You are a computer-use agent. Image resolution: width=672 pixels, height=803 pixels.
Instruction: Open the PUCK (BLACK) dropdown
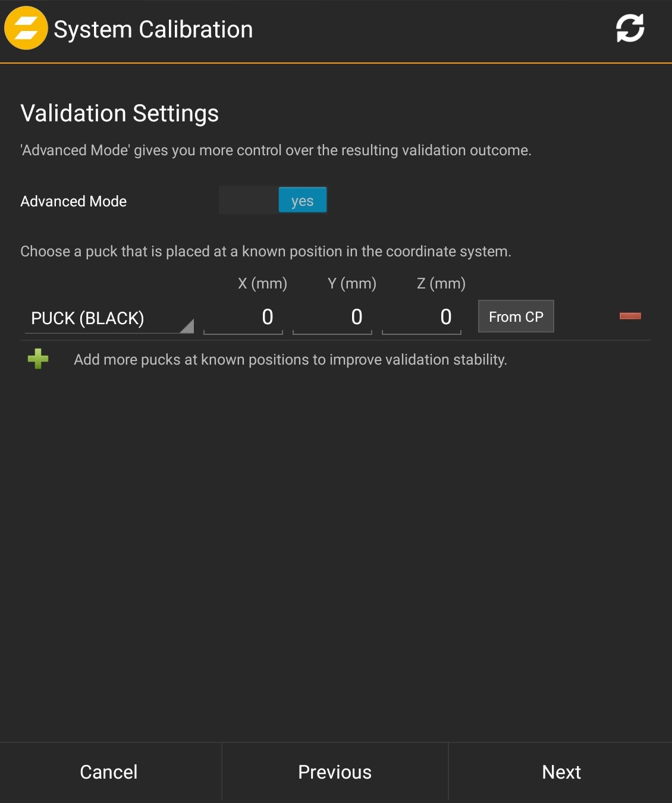pos(107,318)
